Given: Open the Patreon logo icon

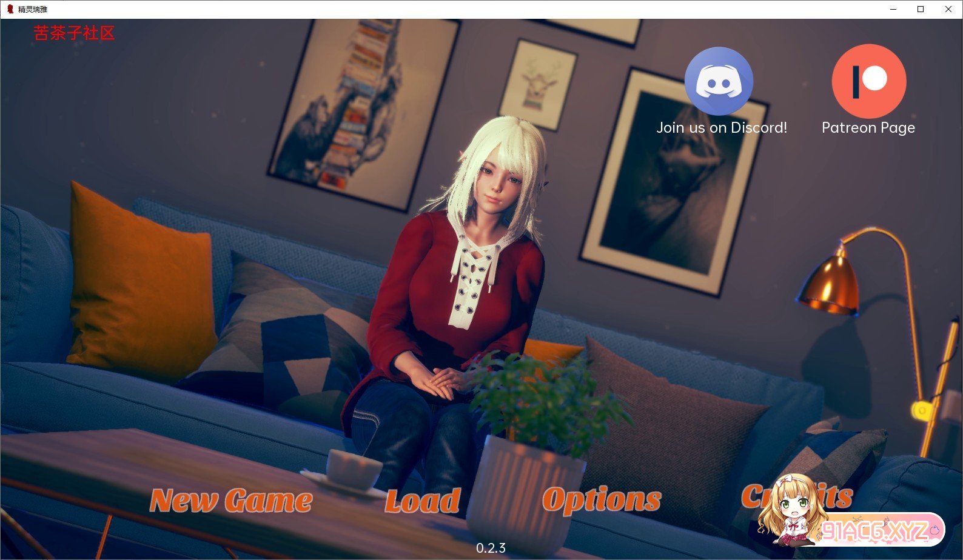Looking at the screenshot, I should pyautogui.click(x=868, y=81).
